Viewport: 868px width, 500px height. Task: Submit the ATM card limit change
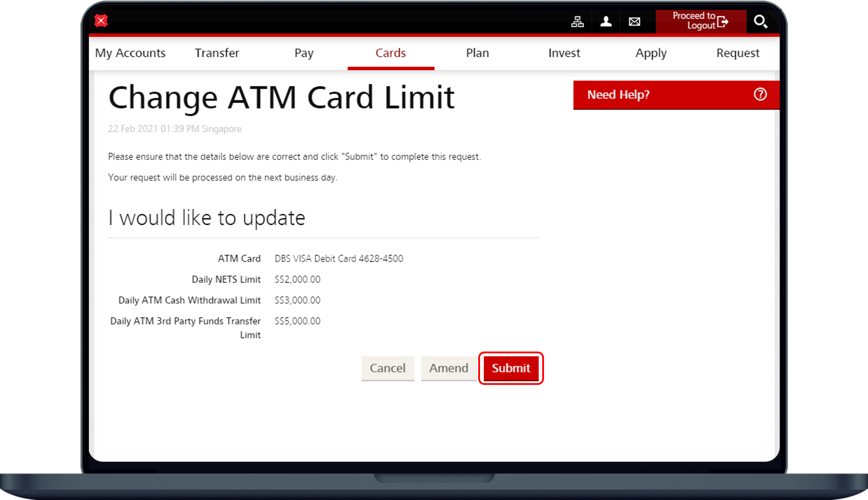pos(511,368)
